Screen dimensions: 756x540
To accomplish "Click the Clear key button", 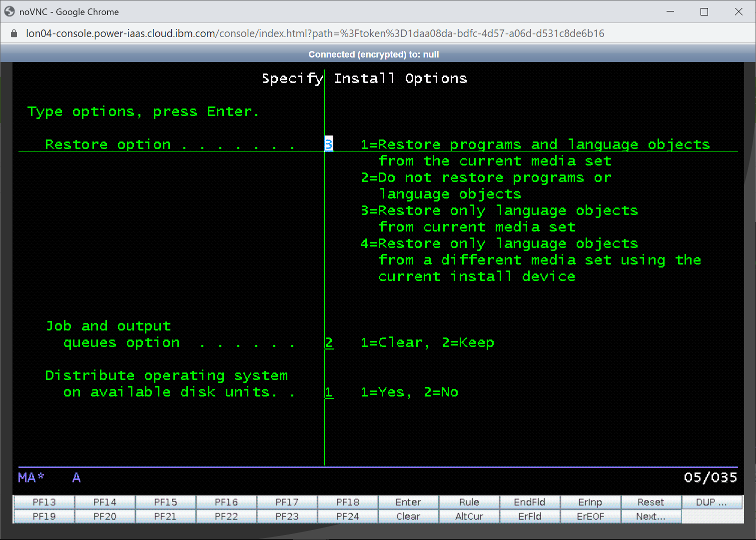I will pos(408,516).
